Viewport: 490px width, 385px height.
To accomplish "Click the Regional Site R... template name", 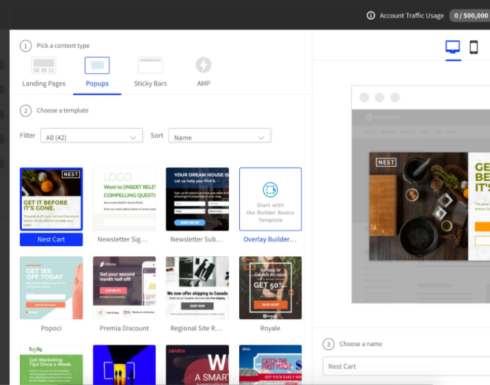I will tap(196, 328).
